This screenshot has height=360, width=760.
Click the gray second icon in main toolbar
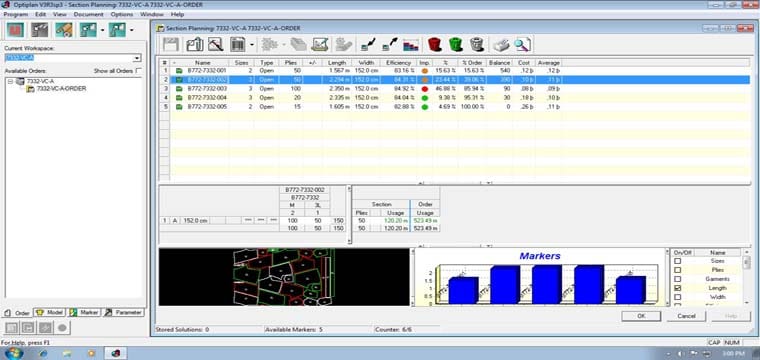[40, 30]
